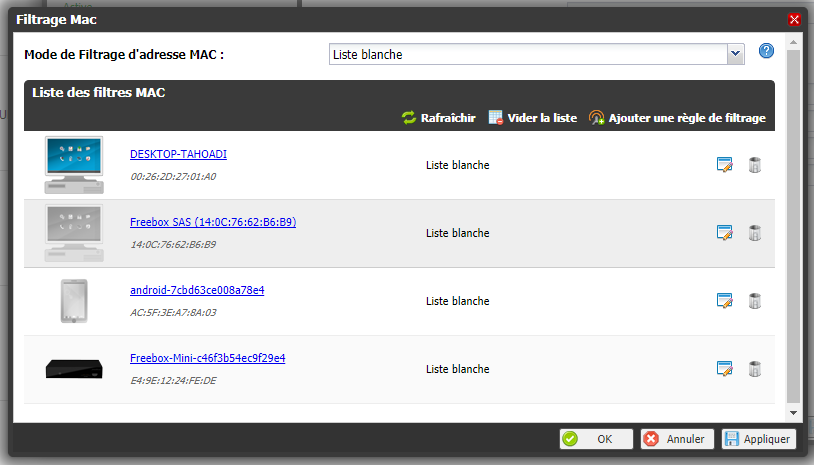Open the Freebox-Mini-c46f3b54ec9f29e4 link
Image resolution: width=814 pixels, height=465 pixels.
[x=207, y=358]
